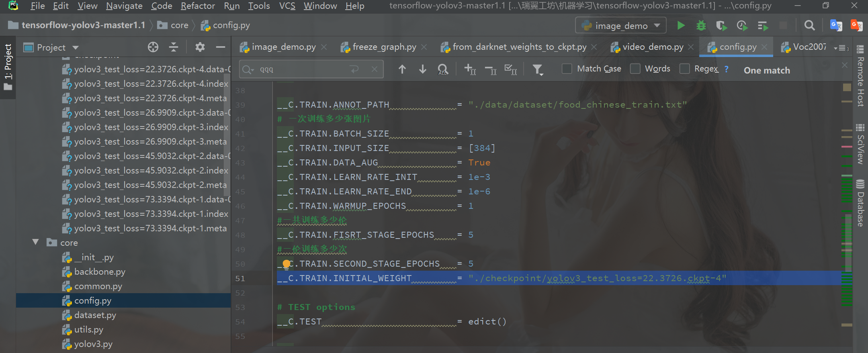Click the blue Google Translate icon
The width and height of the screenshot is (868, 353).
(836, 26)
